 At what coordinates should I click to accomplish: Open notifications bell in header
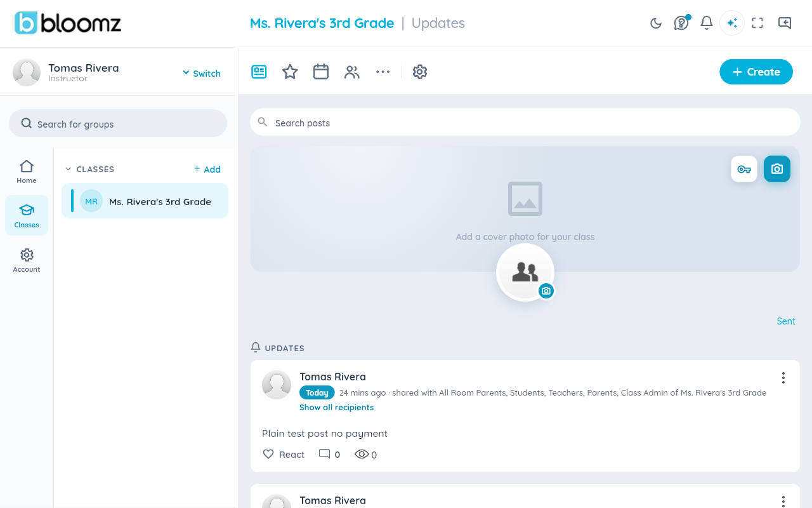click(x=707, y=23)
